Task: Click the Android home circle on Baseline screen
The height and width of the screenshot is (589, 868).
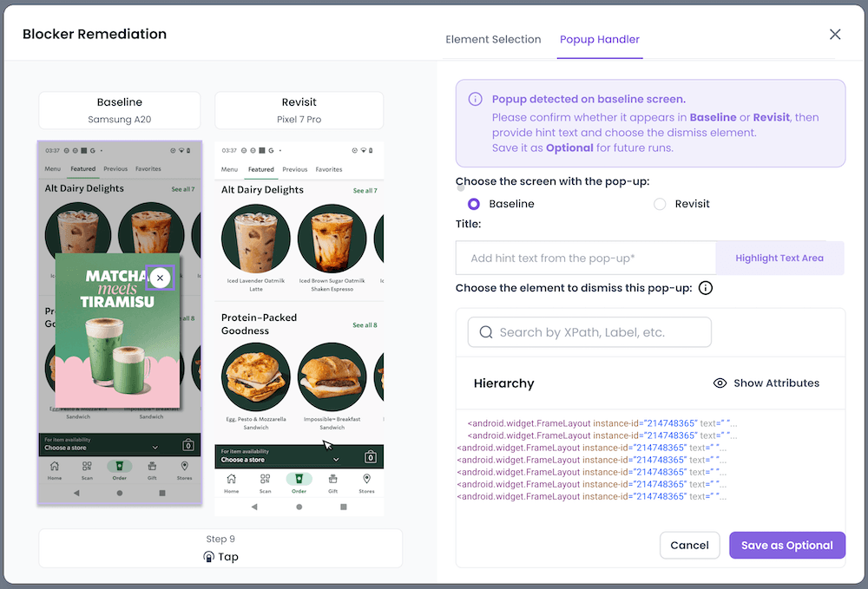Action: pyautogui.click(x=120, y=493)
